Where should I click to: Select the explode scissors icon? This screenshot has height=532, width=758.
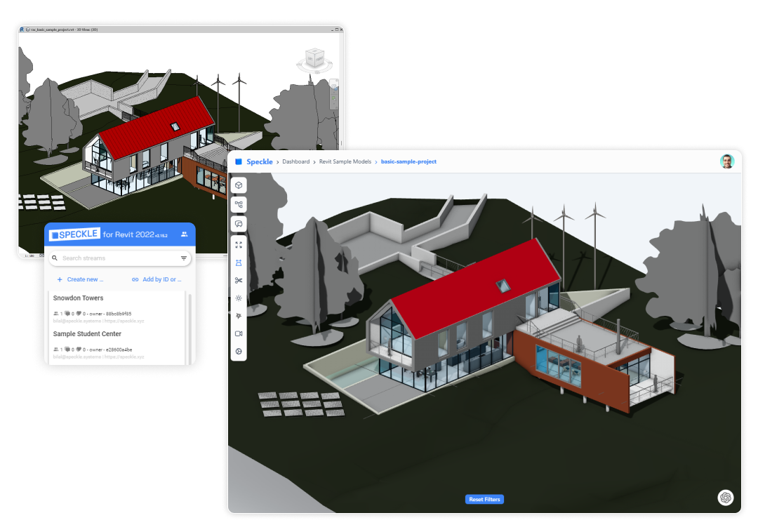coord(239,280)
